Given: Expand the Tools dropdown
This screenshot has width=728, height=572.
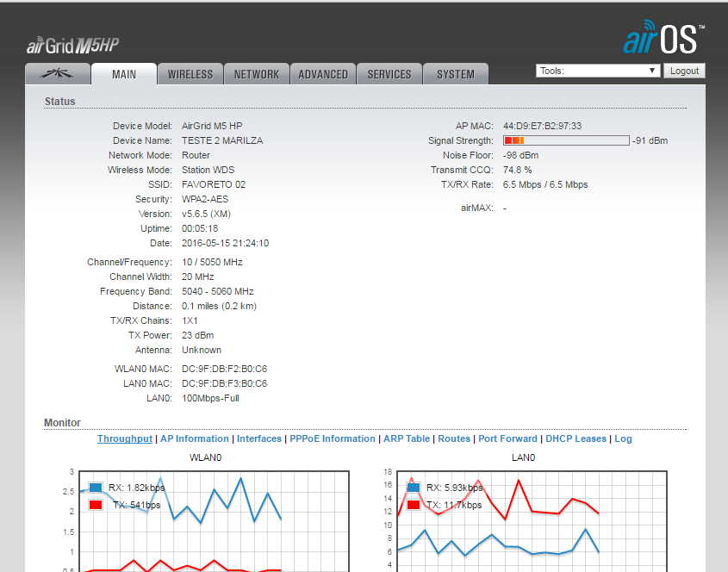Looking at the screenshot, I should click(597, 71).
